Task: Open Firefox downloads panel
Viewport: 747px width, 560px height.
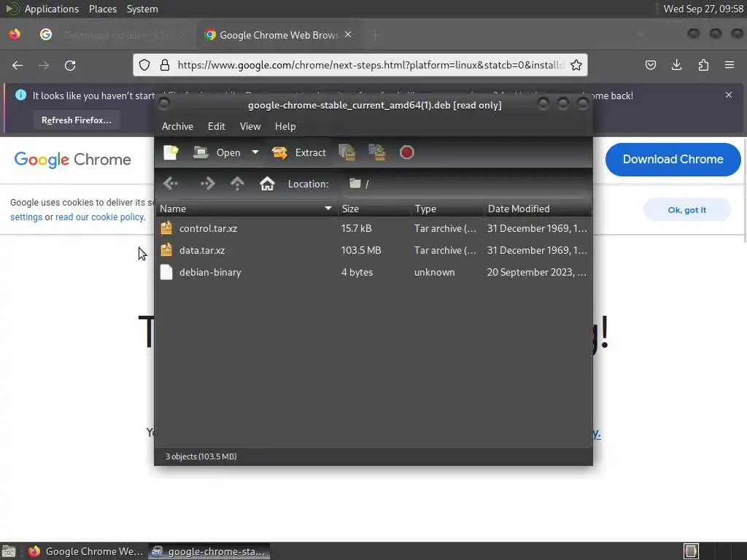Action: pos(676,65)
